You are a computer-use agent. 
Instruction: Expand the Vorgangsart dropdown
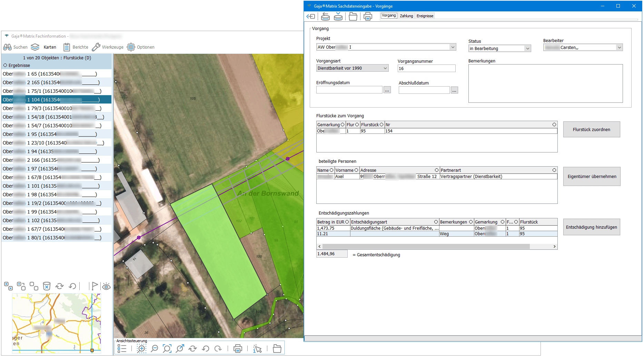coord(385,68)
